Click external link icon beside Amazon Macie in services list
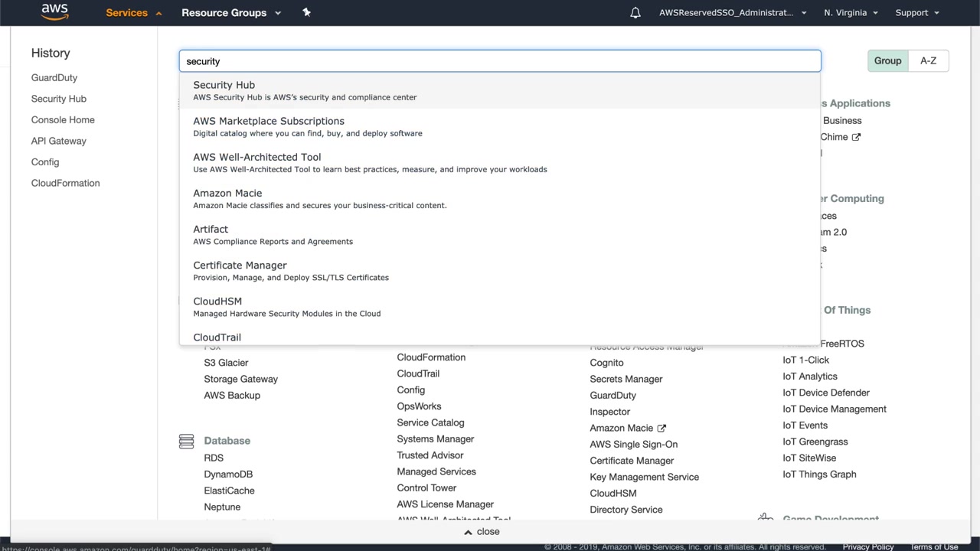980x551 pixels. (x=661, y=428)
